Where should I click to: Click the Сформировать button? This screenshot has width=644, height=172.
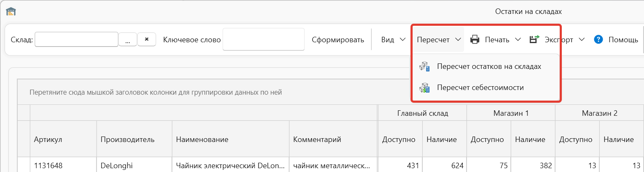coord(338,40)
